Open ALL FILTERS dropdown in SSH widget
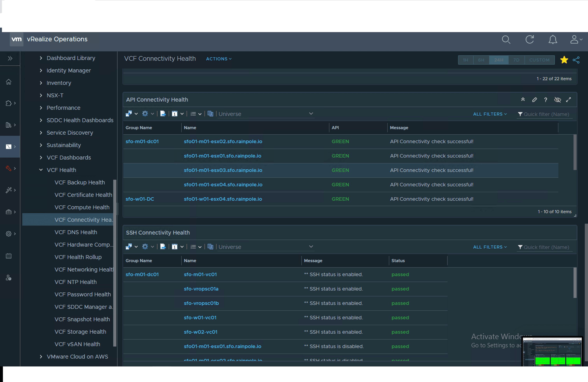 (x=490, y=247)
